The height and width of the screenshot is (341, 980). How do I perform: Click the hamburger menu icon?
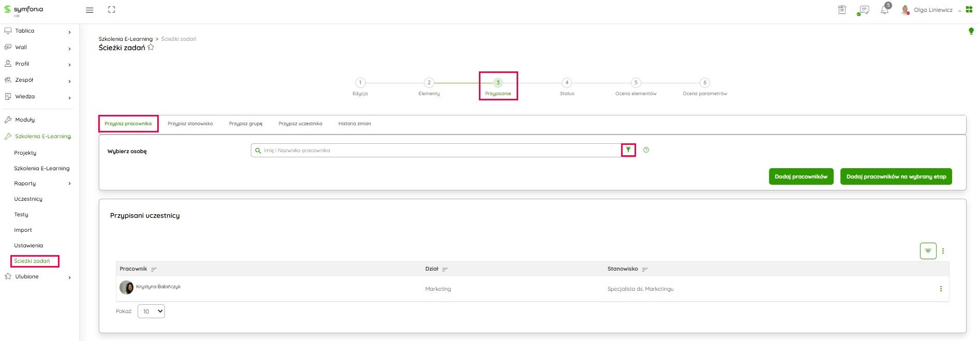(89, 10)
